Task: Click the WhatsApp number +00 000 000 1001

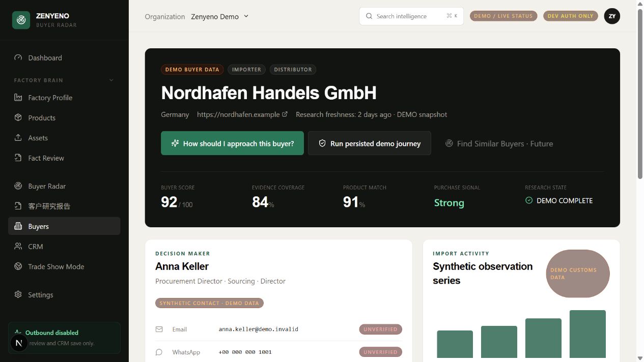Action: point(245,352)
